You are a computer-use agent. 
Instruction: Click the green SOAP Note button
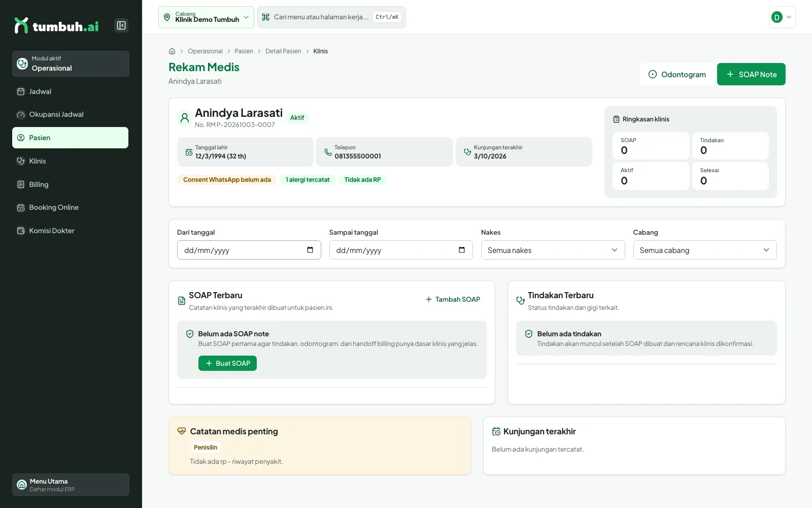point(751,74)
